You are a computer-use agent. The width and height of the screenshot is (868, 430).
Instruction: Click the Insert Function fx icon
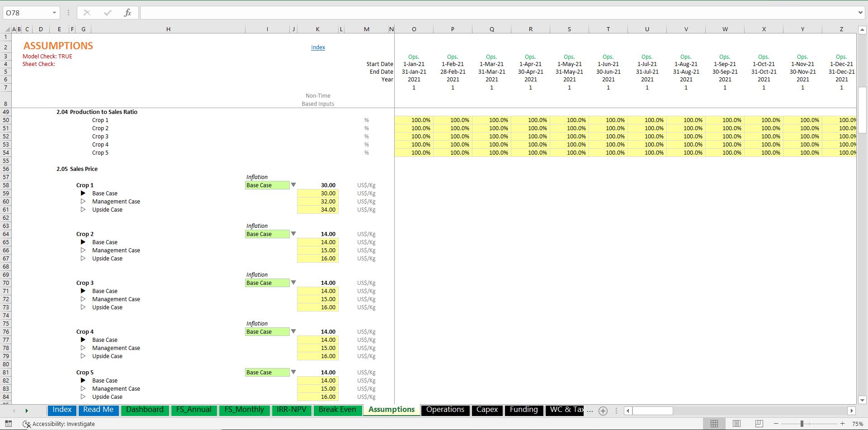(127, 13)
